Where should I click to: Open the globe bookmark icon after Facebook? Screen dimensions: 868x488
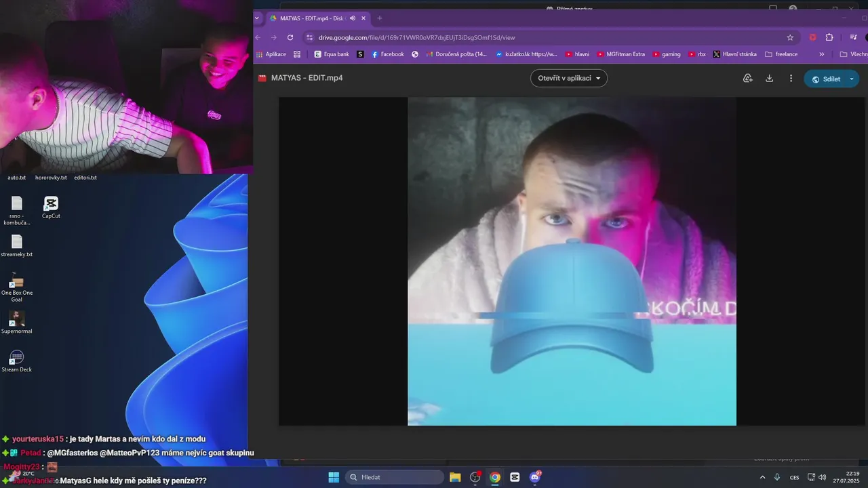click(x=415, y=54)
